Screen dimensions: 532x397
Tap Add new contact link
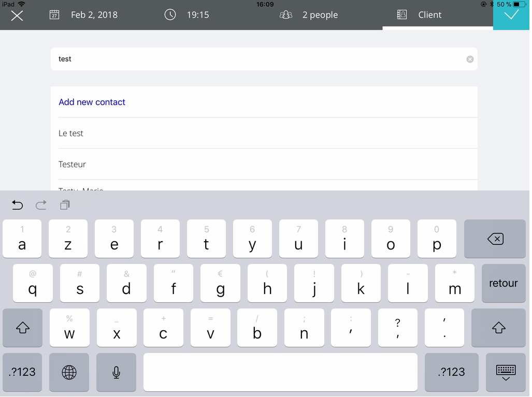click(92, 102)
